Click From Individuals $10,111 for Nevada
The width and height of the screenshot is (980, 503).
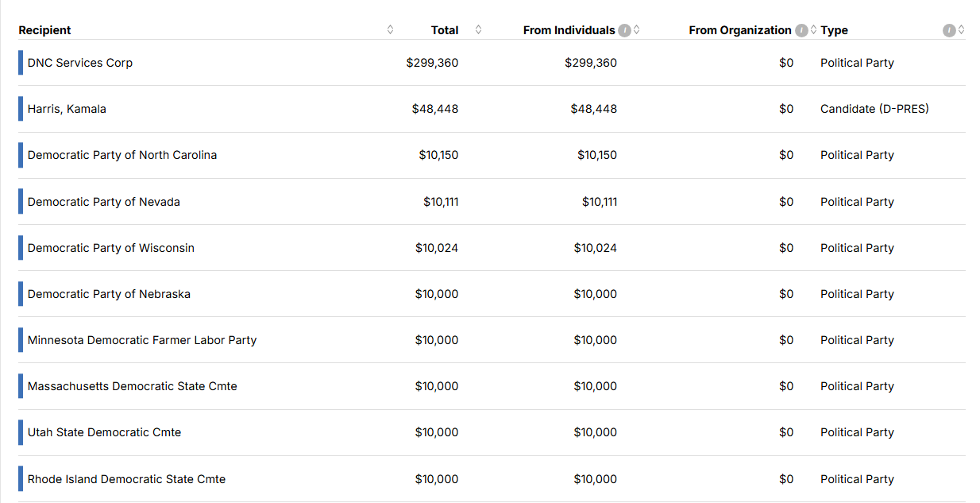[600, 202]
